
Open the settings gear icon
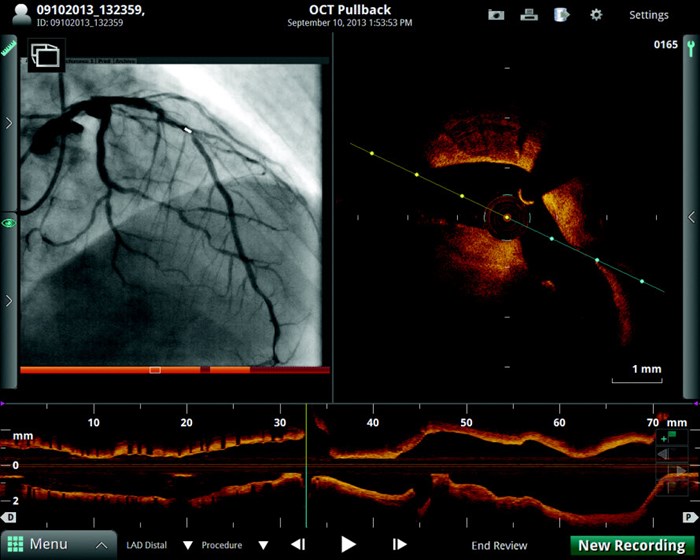point(596,15)
